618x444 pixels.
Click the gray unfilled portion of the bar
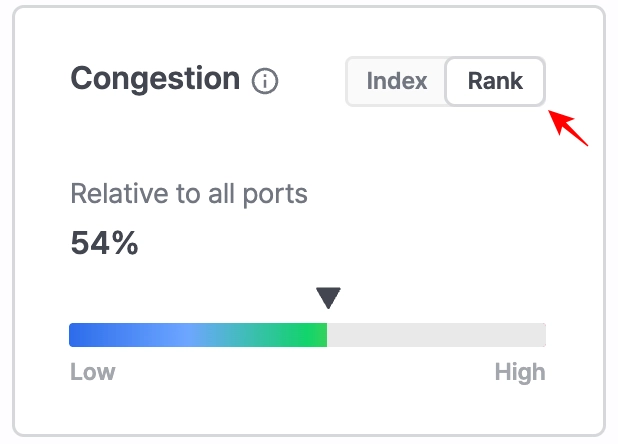coord(435,335)
